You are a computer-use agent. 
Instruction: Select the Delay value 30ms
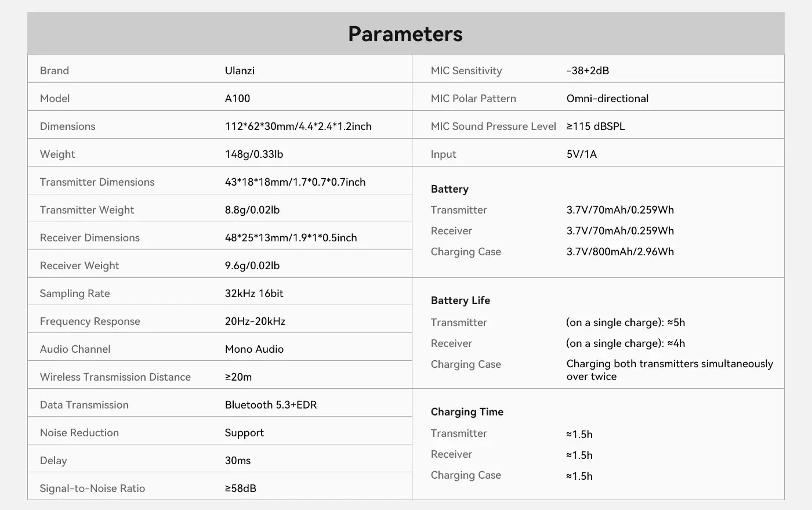tap(238, 461)
